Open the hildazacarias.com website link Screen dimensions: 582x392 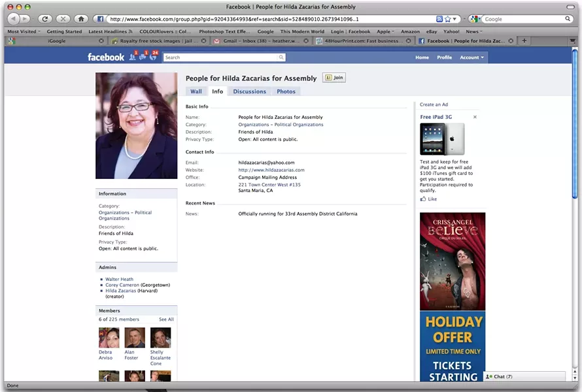(x=271, y=170)
